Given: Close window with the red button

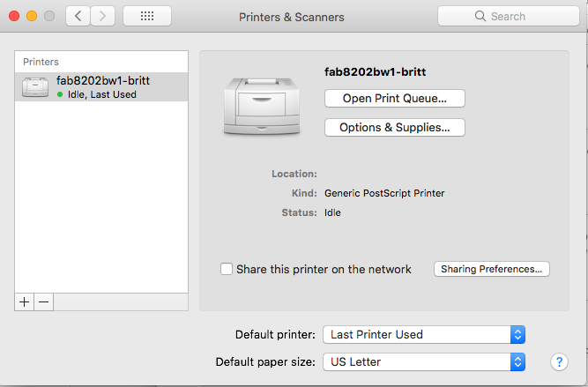Looking at the screenshot, I should click(14, 16).
